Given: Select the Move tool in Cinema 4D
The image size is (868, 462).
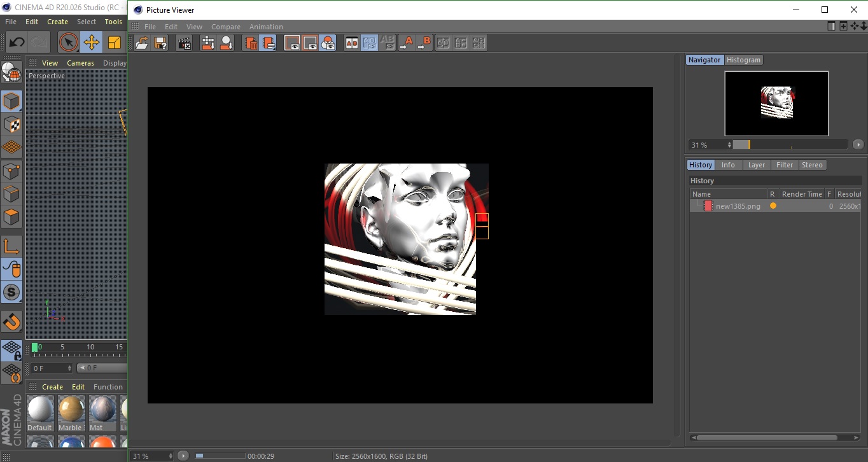Looking at the screenshot, I should [x=92, y=43].
